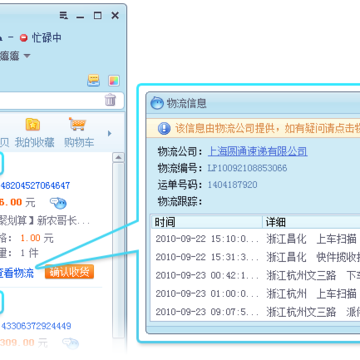This screenshot has width=360, height=360.
Task: Open the message box icon
Action: click(93, 81)
